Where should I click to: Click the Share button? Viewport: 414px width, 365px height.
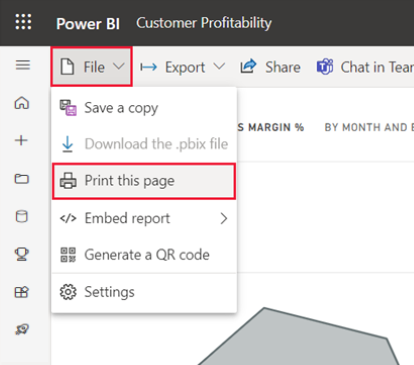point(270,67)
